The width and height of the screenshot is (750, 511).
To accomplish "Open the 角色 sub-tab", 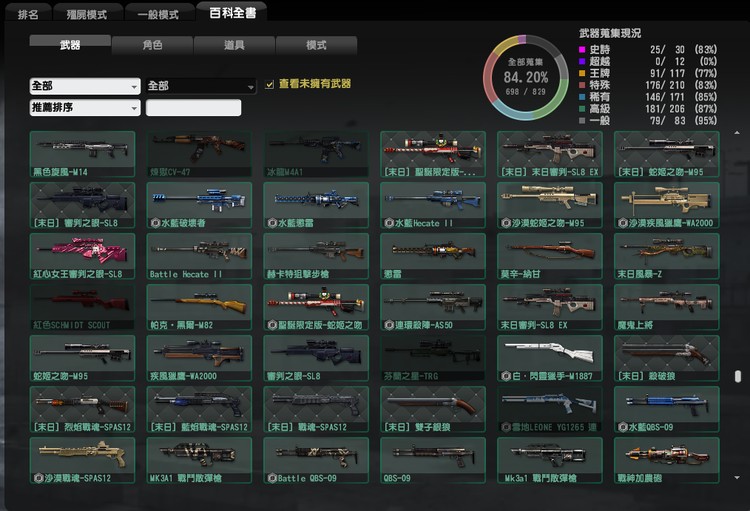I will point(153,45).
